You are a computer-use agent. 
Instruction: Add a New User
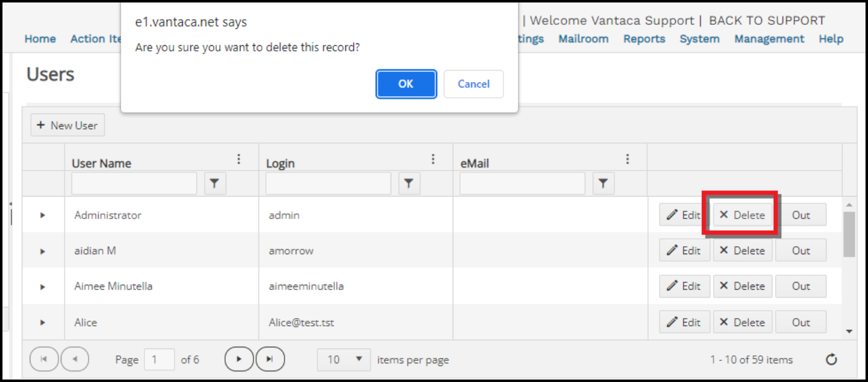pos(68,125)
